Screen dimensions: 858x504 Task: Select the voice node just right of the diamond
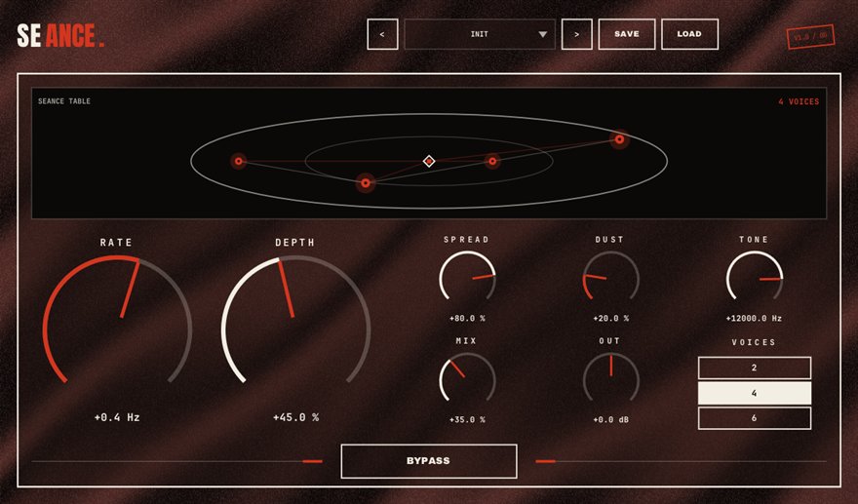coord(492,161)
